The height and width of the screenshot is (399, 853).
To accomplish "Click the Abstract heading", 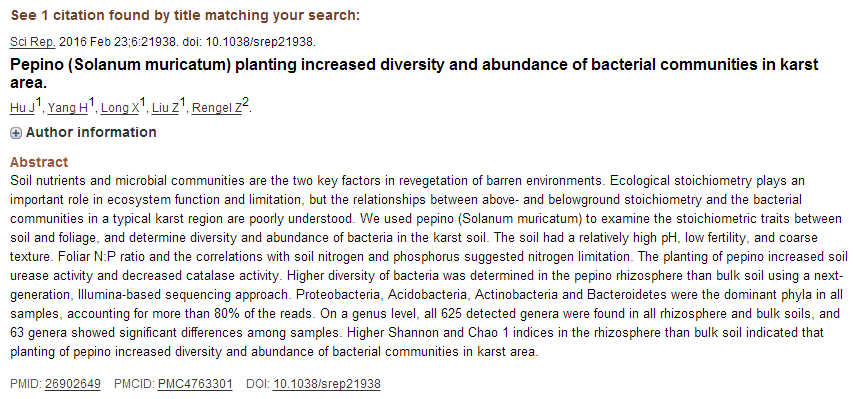I will click(39, 162).
